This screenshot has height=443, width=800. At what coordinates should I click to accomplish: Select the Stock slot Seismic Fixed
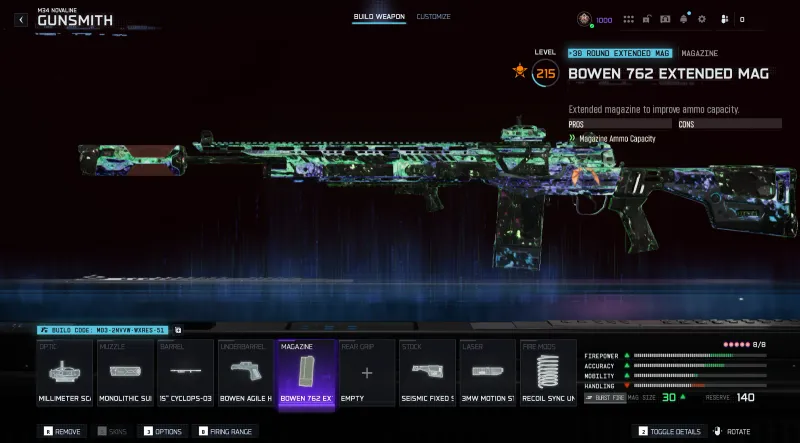coord(427,373)
